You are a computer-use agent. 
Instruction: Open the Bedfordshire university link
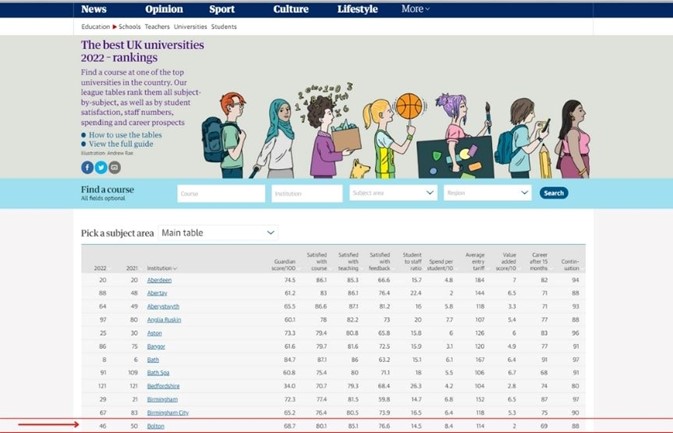(x=163, y=386)
